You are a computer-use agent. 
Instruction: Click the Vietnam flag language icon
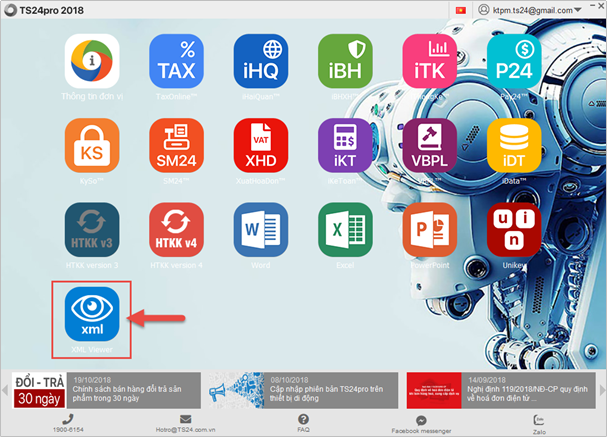coord(461,10)
